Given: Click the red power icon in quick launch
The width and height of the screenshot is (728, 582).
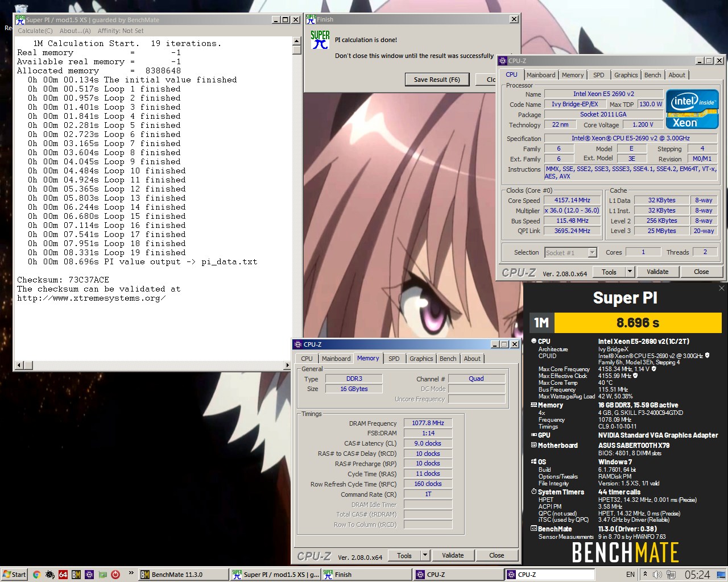Looking at the screenshot, I should (115, 575).
